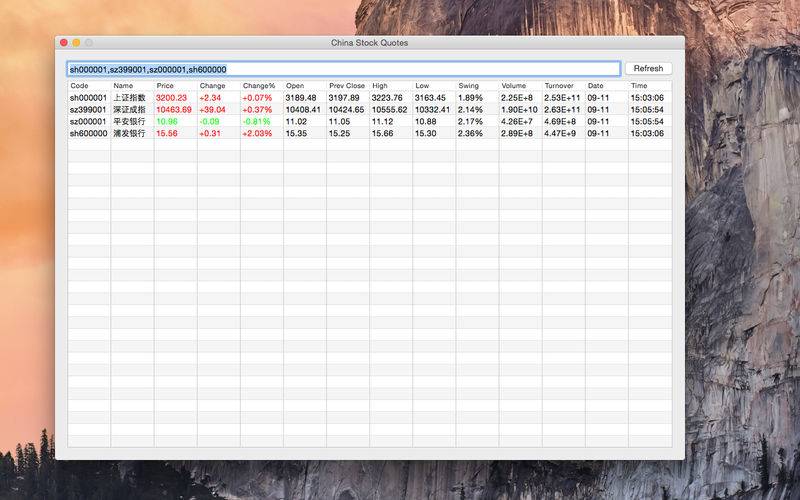Sort by the Price column header
The height and width of the screenshot is (500, 800).
point(176,86)
